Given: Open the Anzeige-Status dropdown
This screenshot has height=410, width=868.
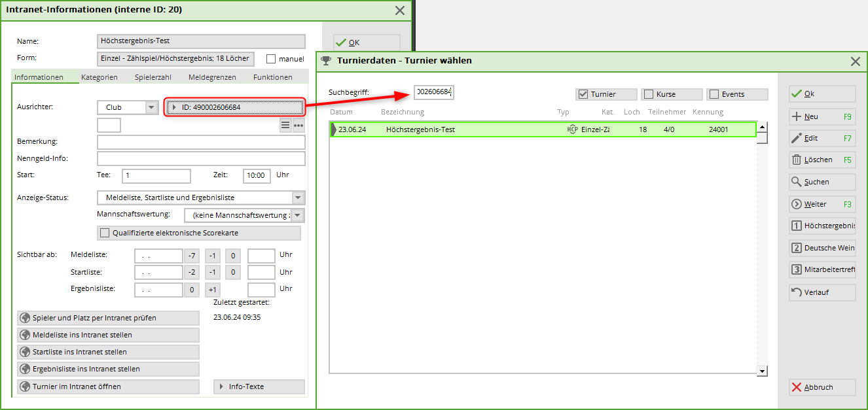Looking at the screenshot, I should click(x=298, y=197).
